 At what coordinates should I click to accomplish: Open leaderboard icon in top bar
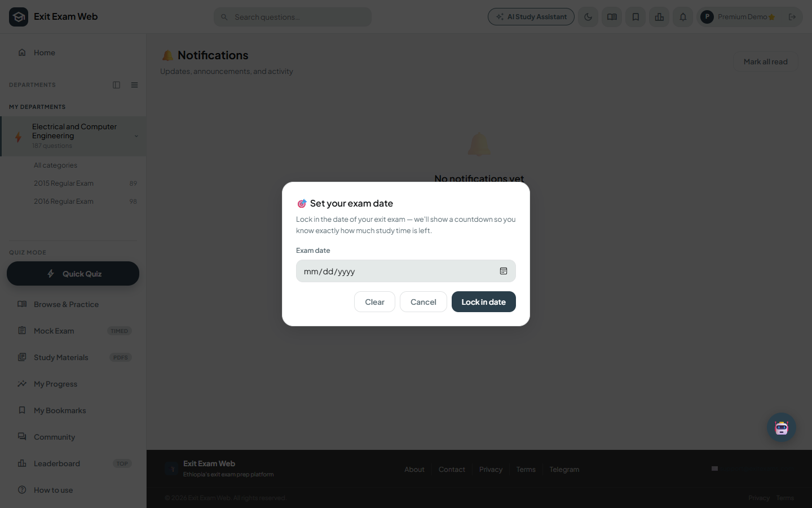(659, 17)
